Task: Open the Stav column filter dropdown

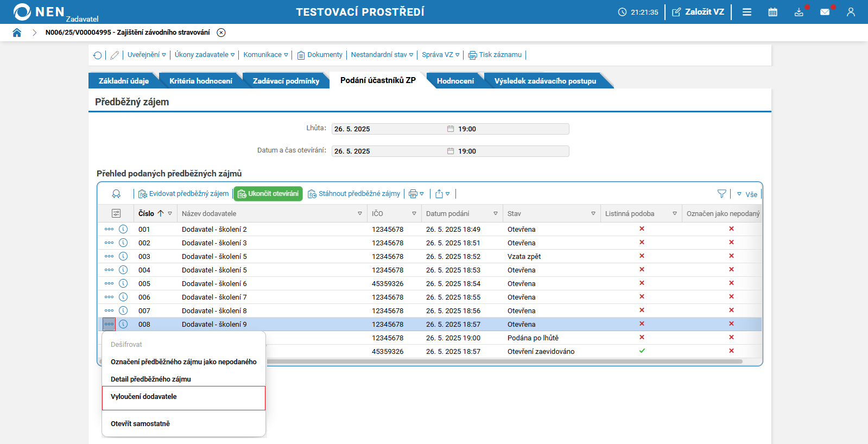Action: click(x=593, y=214)
